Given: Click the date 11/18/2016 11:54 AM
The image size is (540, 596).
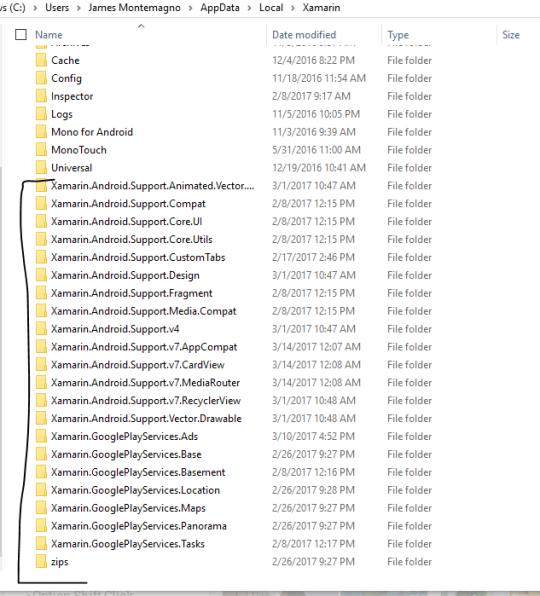Looking at the screenshot, I should click(319, 78).
